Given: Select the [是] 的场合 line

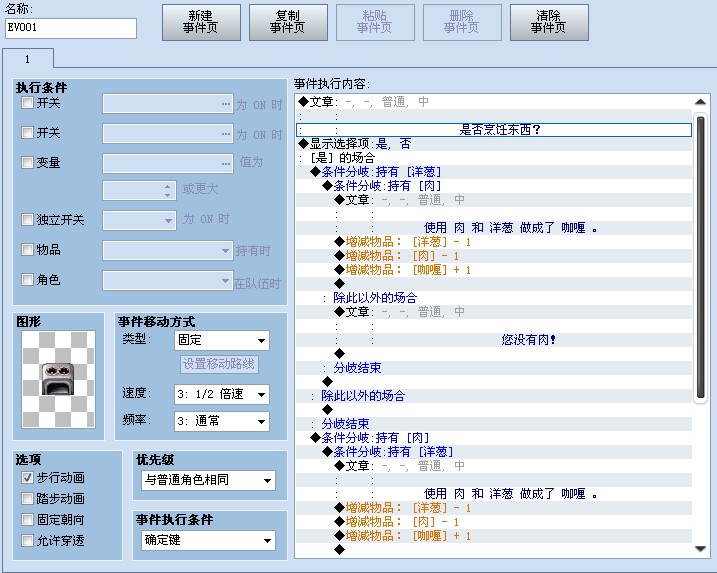Looking at the screenshot, I should [x=494, y=158].
